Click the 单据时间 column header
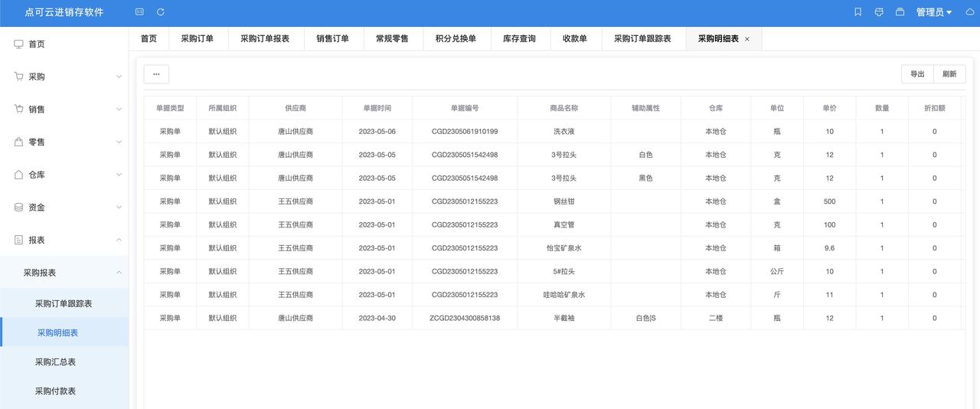This screenshot has width=980, height=409. 377,109
